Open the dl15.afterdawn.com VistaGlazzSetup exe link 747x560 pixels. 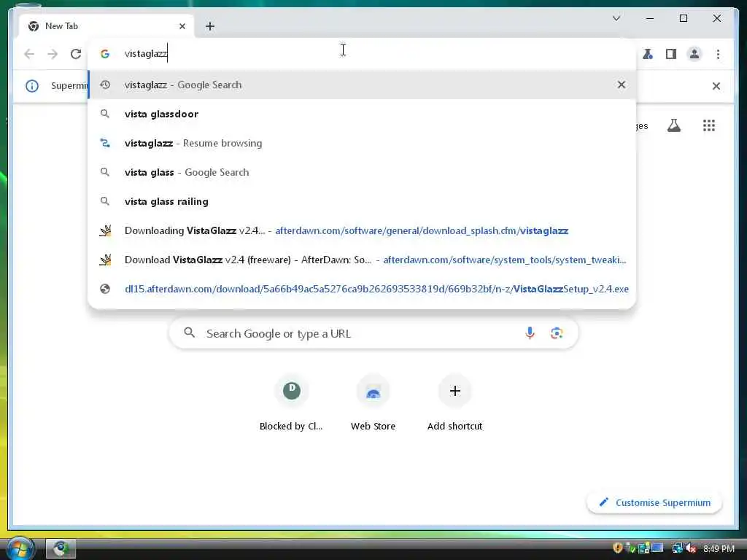pos(362,289)
